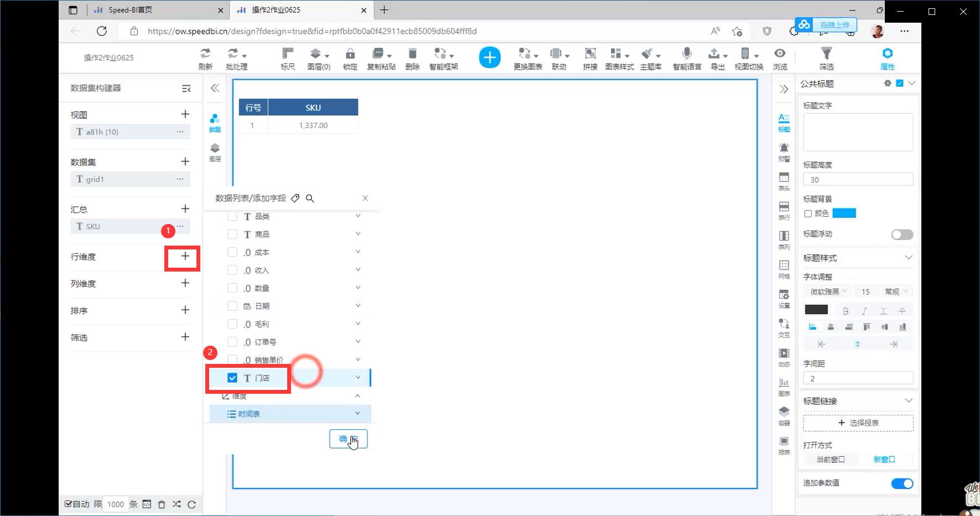The image size is (980, 516).
Task: Click the blue plus add component button
Action: tap(490, 58)
